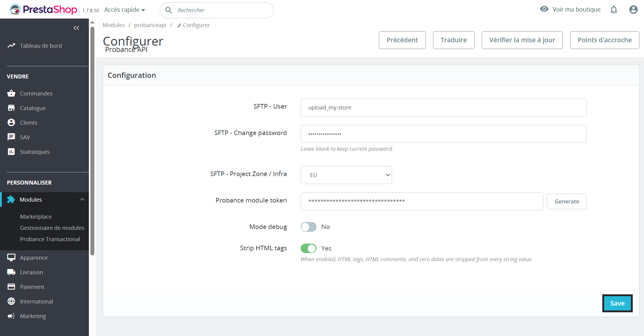Open the user profile avatar icon

tap(633, 10)
